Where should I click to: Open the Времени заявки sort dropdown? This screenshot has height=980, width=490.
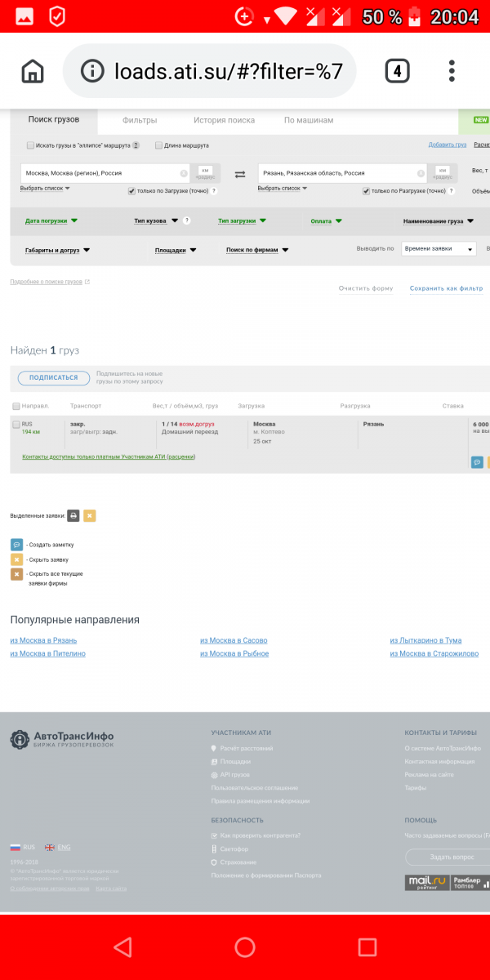click(439, 249)
